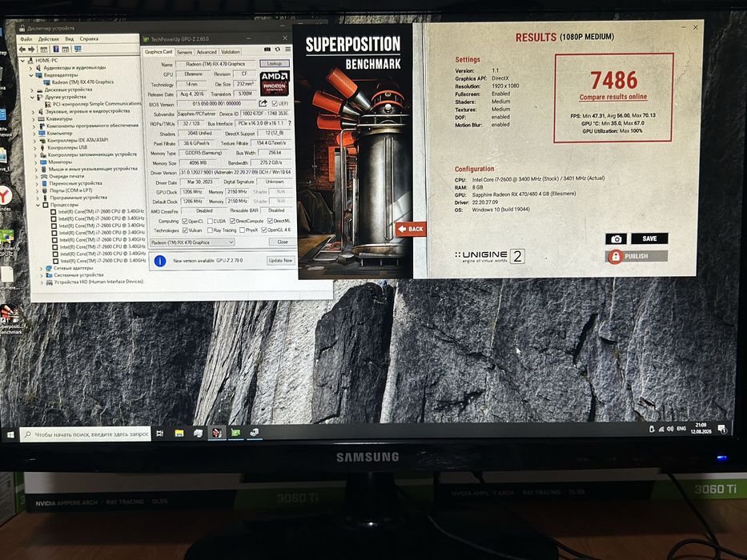Open the Файл menu in Device Manager
This screenshot has width=747, height=560.
[26, 39]
